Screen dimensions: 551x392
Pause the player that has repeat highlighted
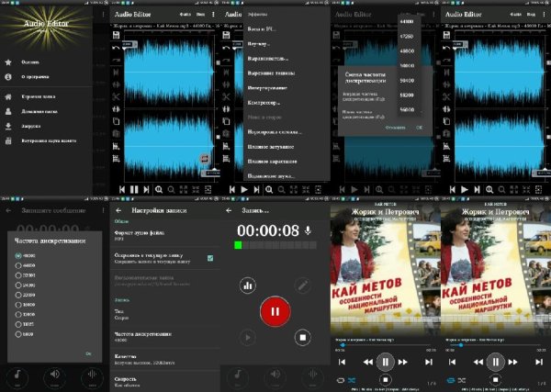[x=496, y=362]
